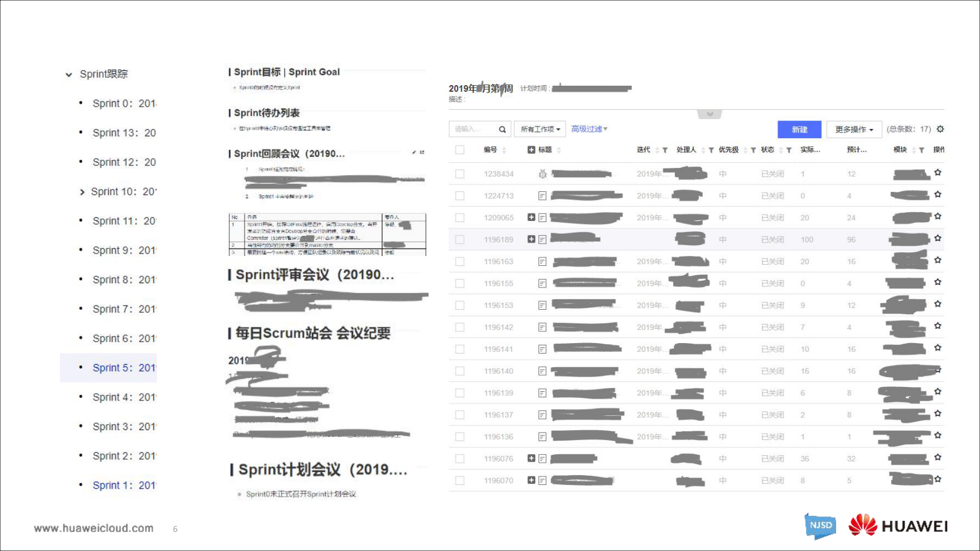Expand child items of row 1196189
This screenshot has width=980, height=551.
click(531, 239)
